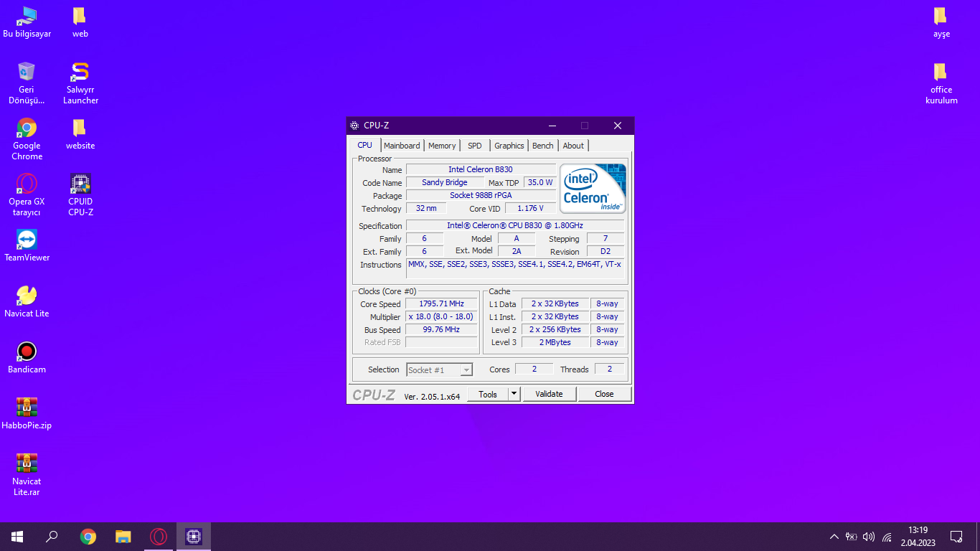The width and height of the screenshot is (980, 551).
Task: Switch to the Graphics tab
Action: tap(509, 146)
